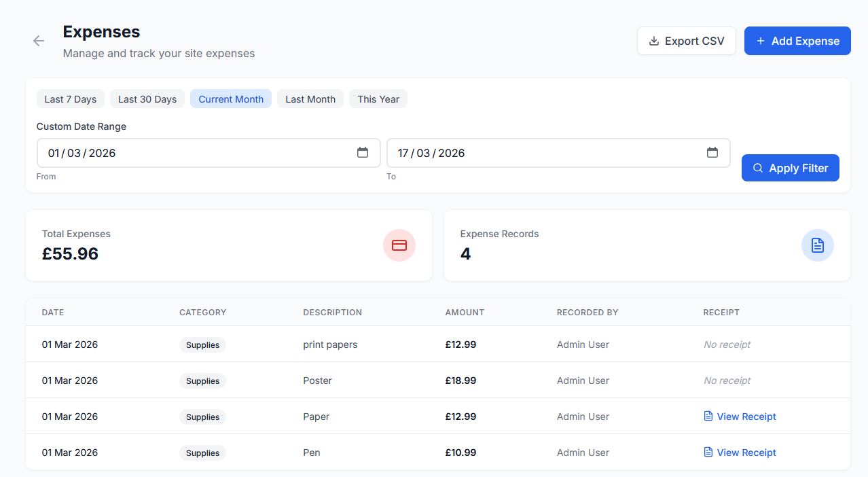Select the 'Poster' description cell
868x477 pixels.
(318, 381)
